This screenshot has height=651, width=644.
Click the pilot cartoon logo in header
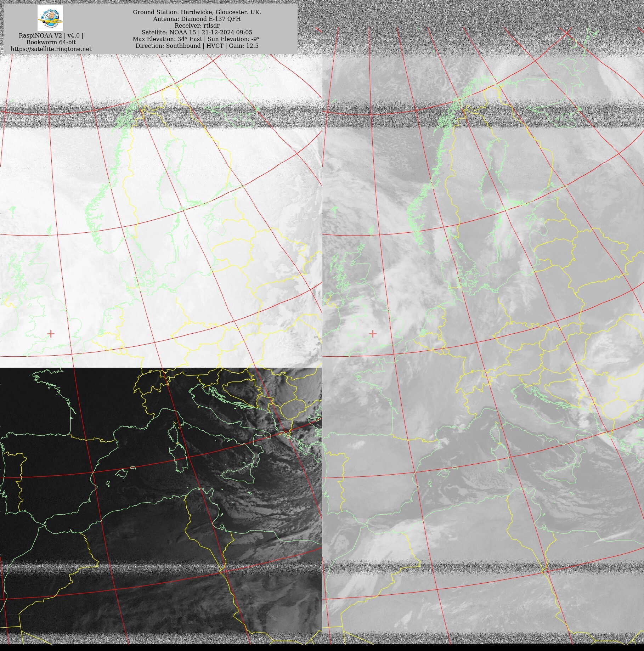[50, 18]
